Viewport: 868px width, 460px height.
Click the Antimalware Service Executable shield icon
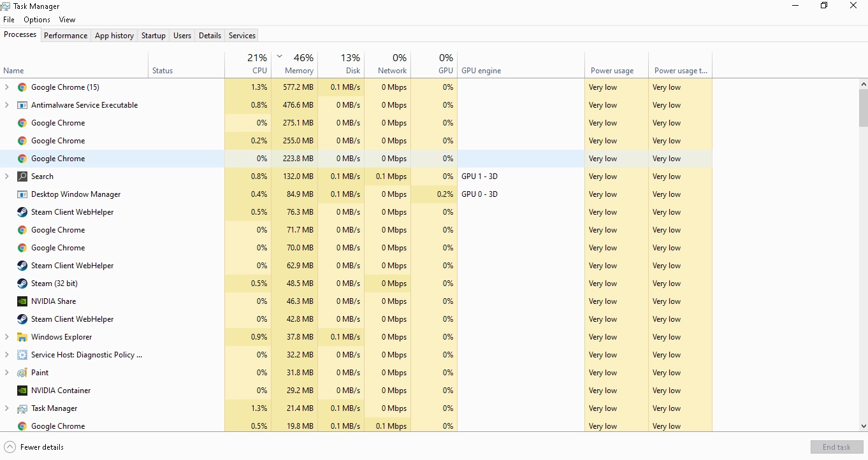pyautogui.click(x=22, y=104)
